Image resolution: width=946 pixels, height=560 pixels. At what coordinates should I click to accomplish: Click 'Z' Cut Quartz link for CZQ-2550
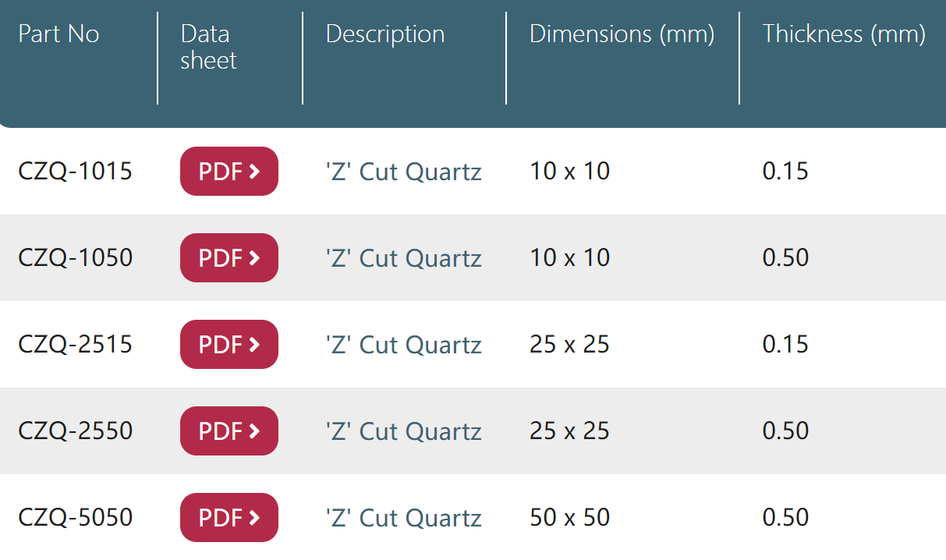pos(404,431)
